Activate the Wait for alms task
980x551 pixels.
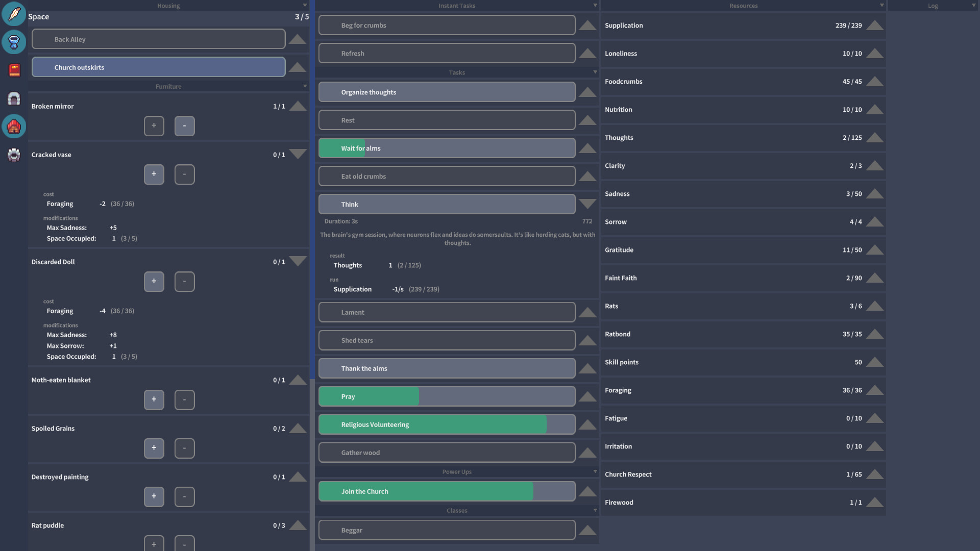pyautogui.click(x=447, y=148)
